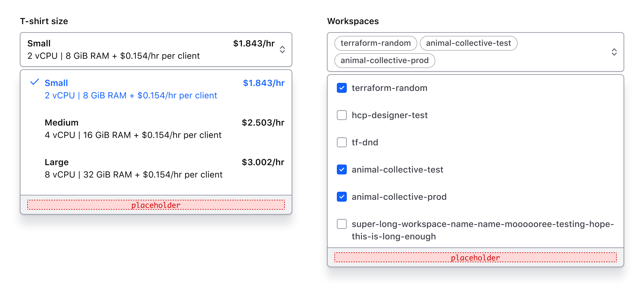Image resolution: width=644 pixels, height=287 pixels.
Task: Toggle the tf-dnd checkbox
Action: (342, 142)
